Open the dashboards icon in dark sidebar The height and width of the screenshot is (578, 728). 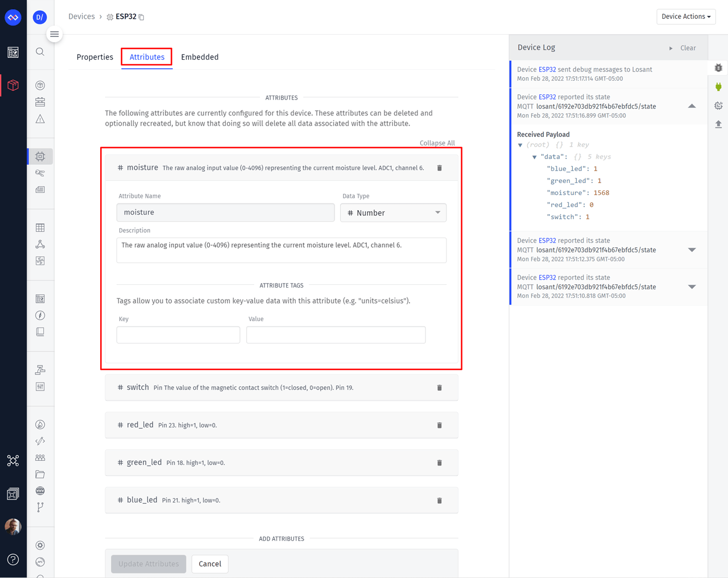click(x=13, y=52)
